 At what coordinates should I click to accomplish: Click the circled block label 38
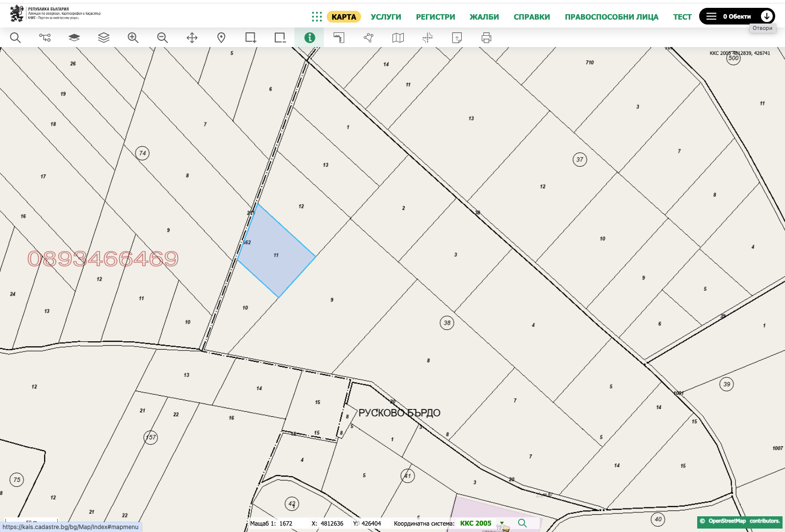[x=447, y=323]
